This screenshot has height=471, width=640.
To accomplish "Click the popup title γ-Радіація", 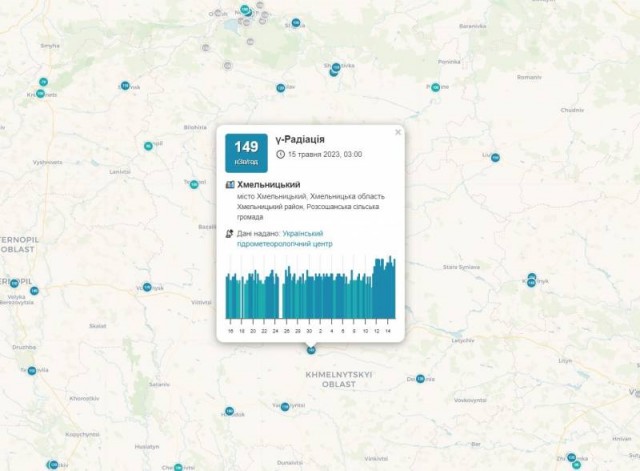I will 300,139.
